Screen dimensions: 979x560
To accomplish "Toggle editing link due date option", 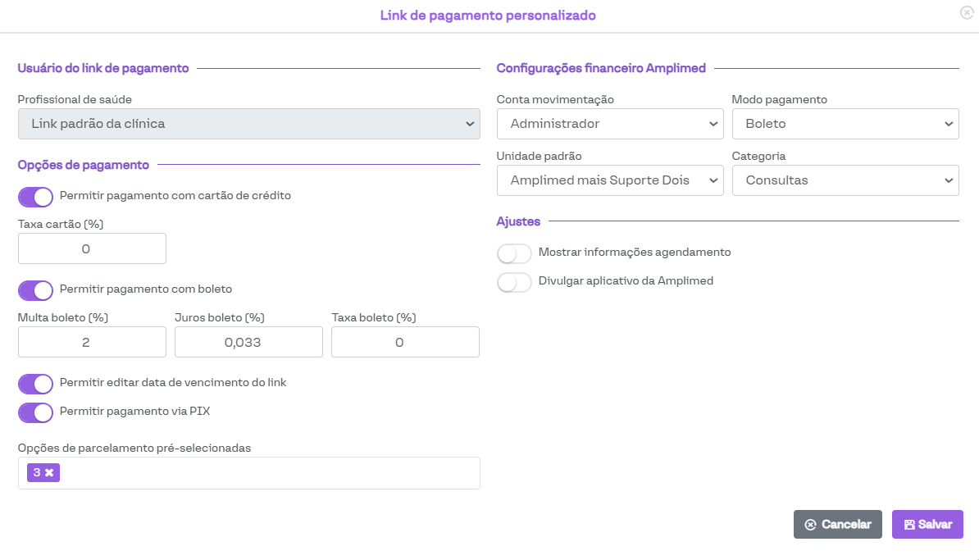I will click(35, 384).
